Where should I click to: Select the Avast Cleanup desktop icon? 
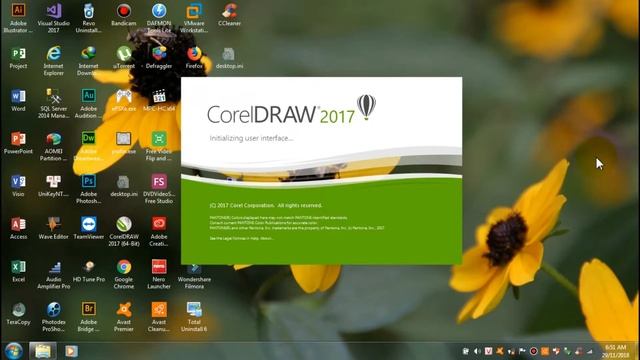159,317
